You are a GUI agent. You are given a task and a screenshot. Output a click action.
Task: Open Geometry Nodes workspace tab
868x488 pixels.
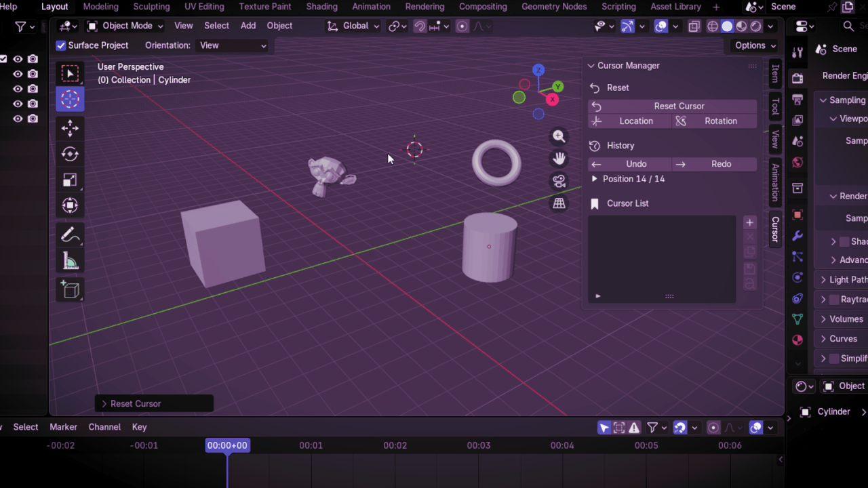pos(554,7)
